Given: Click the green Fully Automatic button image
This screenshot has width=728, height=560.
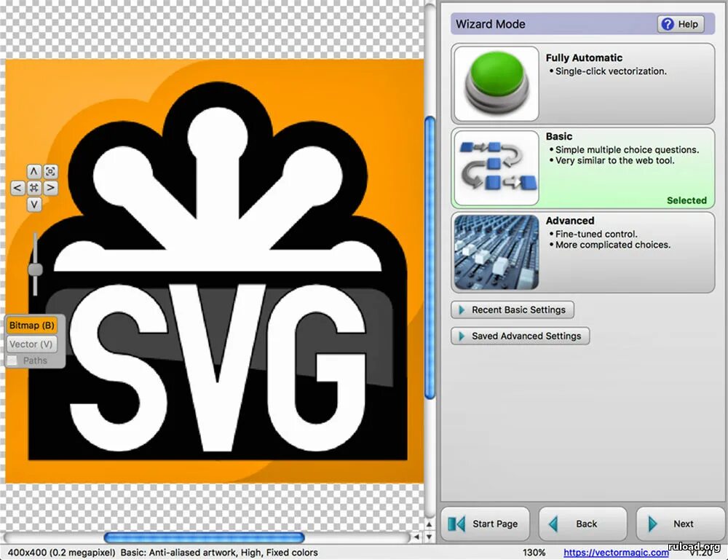Looking at the screenshot, I should pos(496,84).
